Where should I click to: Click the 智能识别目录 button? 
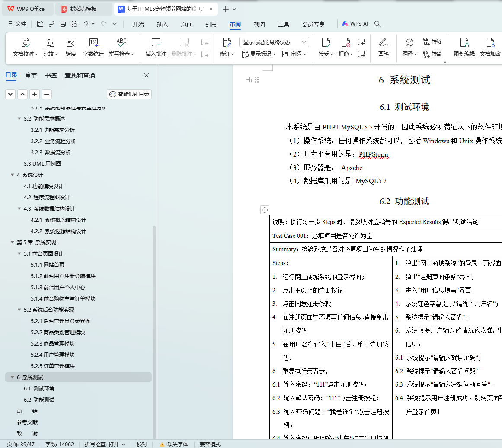tap(129, 94)
